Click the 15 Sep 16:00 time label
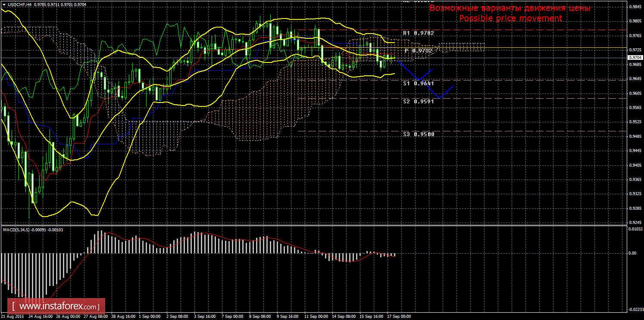Image resolution: width=644 pixels, height=320 pixels. pyautogui.click(x=372, y=317)
